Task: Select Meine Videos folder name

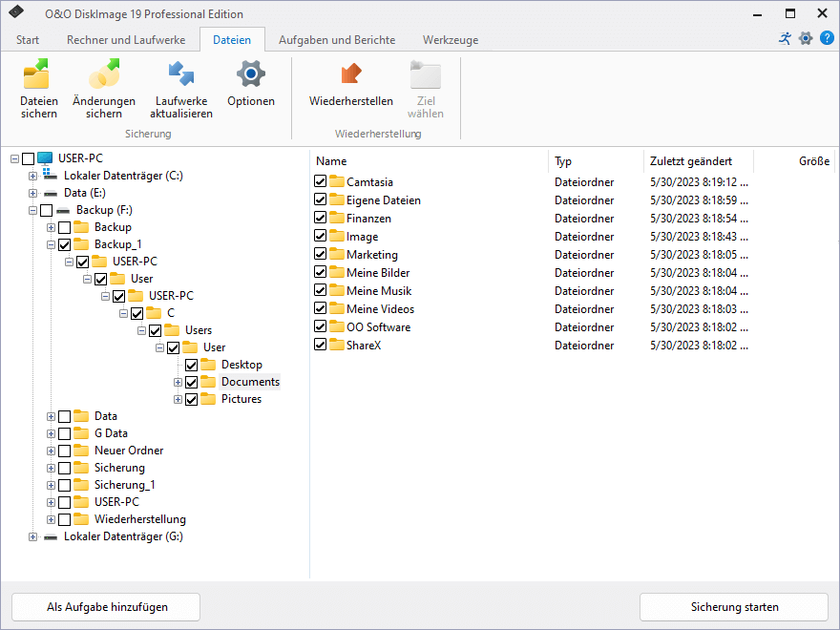Action: [380, 308]
